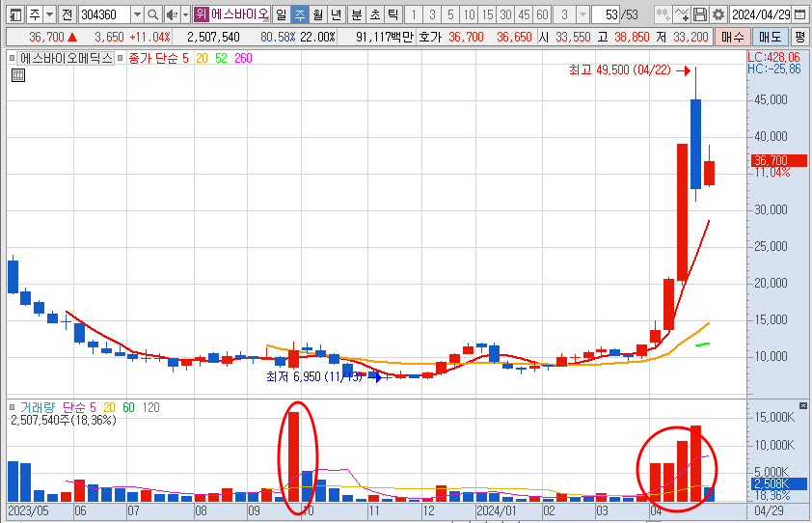Screen dimensions: 812x523
Task: Select the 3 interval button left of 5
Action: click(x=432, y=14)
